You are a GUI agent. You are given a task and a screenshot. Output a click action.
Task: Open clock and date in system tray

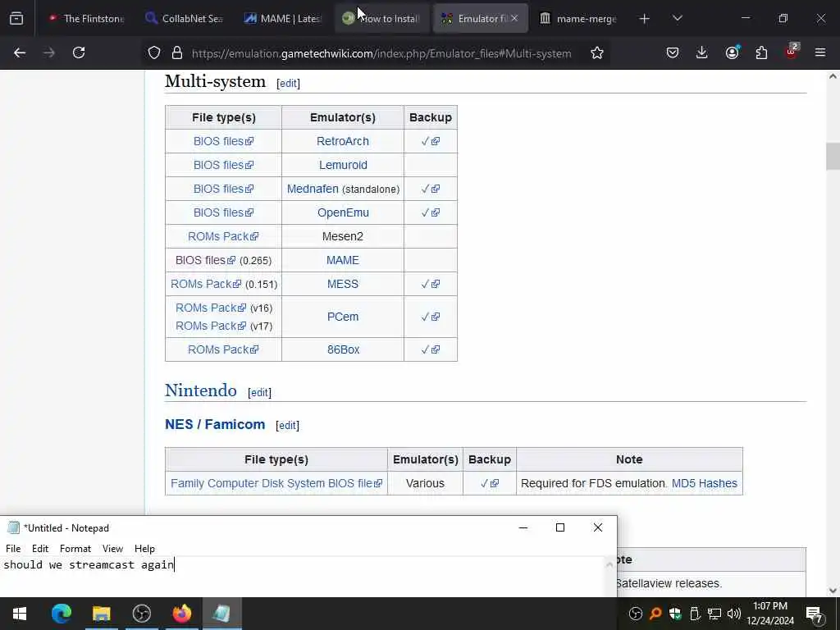(x=769, y=614)
